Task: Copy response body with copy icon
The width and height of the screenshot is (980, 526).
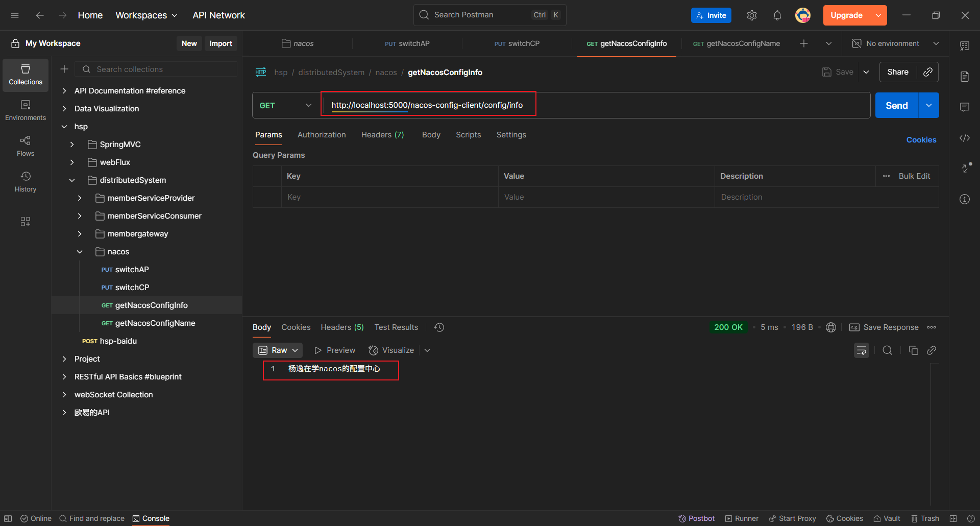Action: (913, 350)
